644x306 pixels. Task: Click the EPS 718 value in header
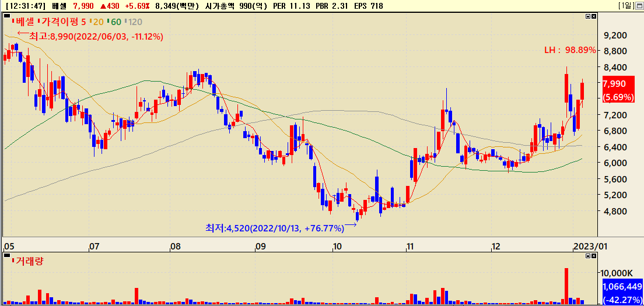tap(369, 6)
